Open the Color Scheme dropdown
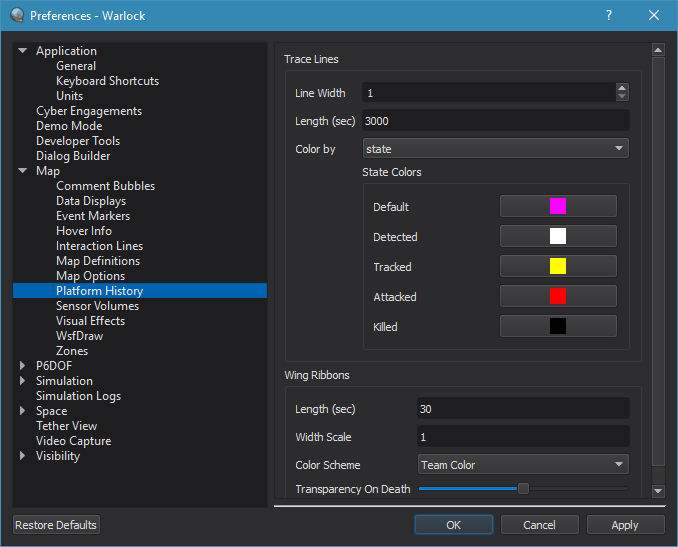 (523, 464)
